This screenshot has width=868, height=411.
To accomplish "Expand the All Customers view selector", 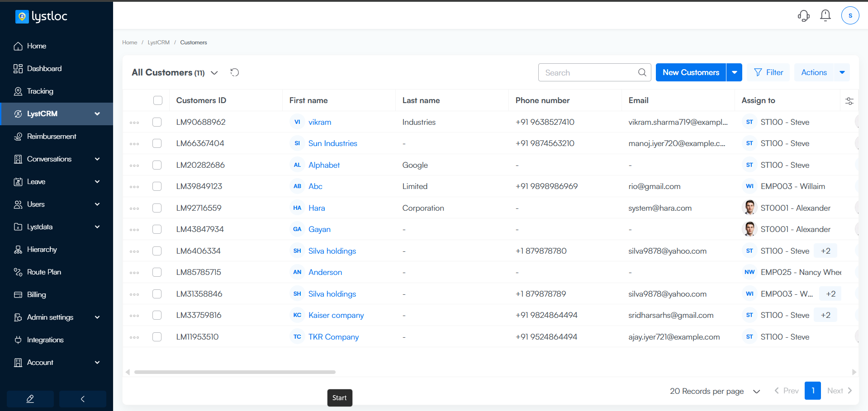I will point(214,73).
